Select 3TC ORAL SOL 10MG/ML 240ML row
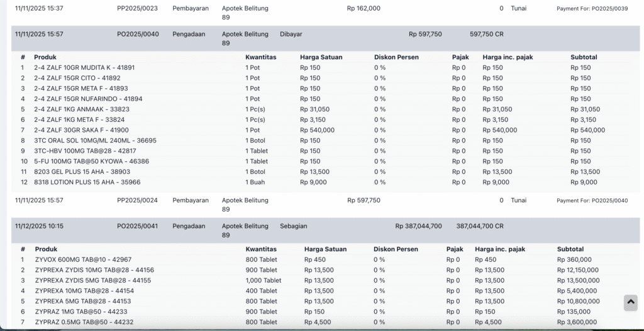This screenshot has height=331, width=644. click(95, 141)
